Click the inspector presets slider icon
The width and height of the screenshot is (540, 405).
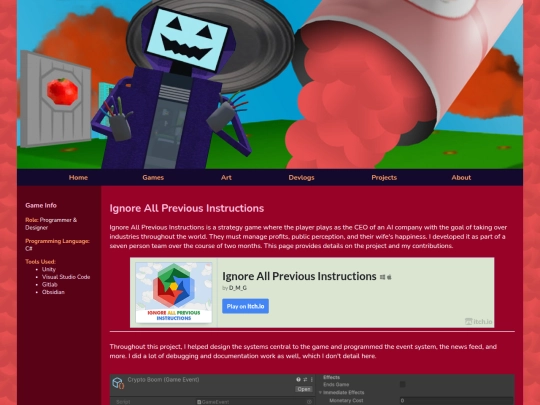tap(305, 380)
